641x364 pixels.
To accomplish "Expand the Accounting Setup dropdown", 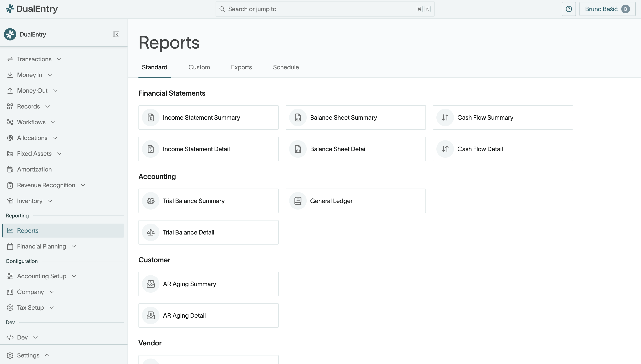I will tap(74, 276).
